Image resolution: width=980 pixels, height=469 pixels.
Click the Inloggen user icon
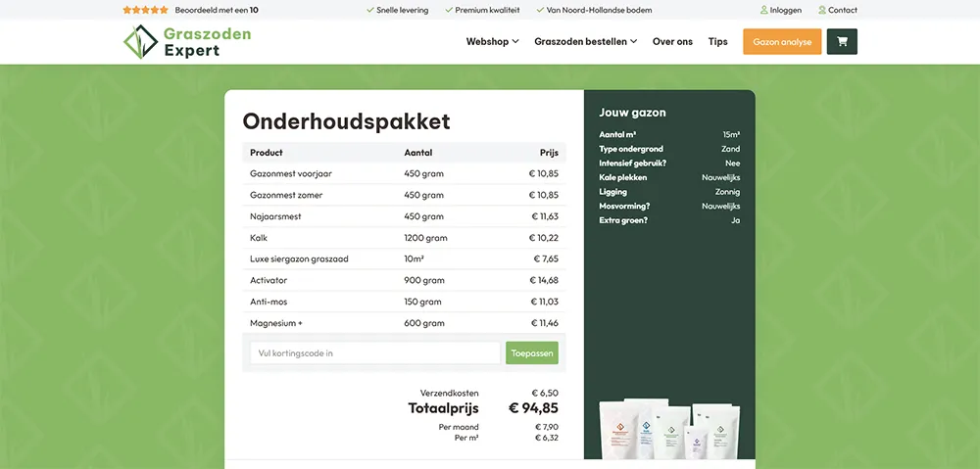click(x=764, y=10)
